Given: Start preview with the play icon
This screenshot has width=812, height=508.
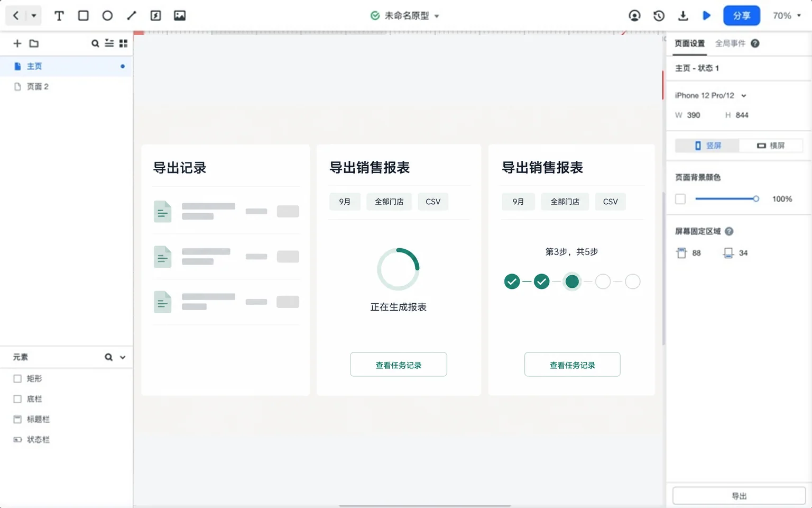Looking at the screenshot, I should (x=707, y=15).
